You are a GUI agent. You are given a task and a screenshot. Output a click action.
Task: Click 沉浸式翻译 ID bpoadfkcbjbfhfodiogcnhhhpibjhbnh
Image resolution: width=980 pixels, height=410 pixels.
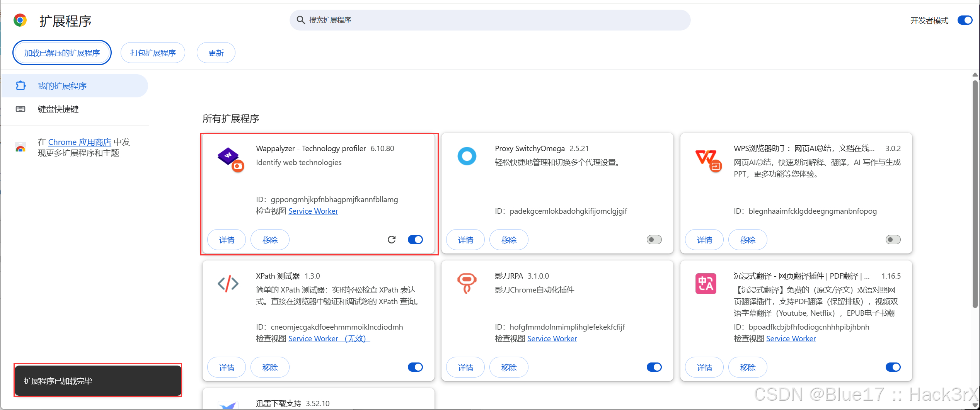(809, 327)
